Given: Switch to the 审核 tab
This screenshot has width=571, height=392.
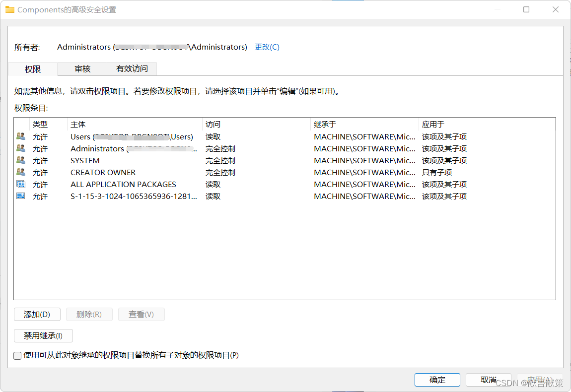Looking at the screenshot, I should coord(82,69).
